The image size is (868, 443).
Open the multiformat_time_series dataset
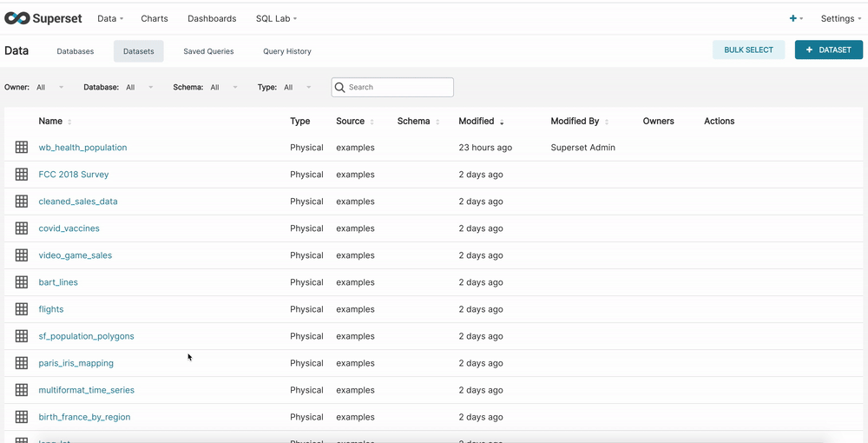point(86,390)
